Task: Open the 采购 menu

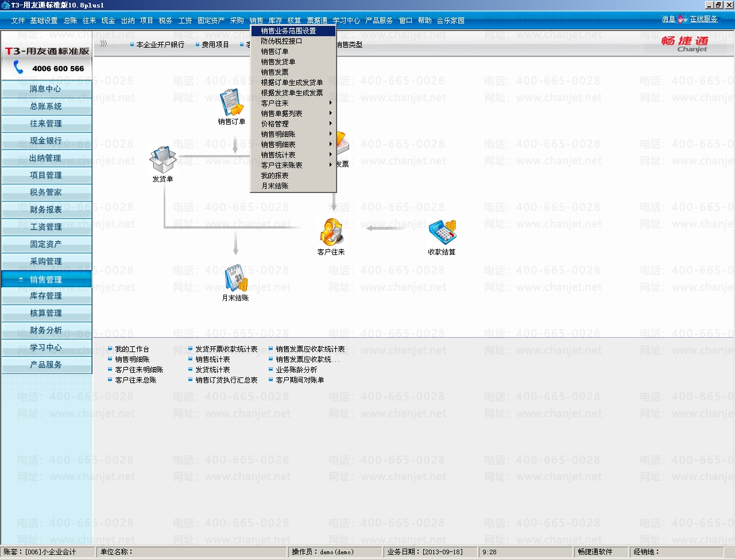Action: (x=237, y=21)
